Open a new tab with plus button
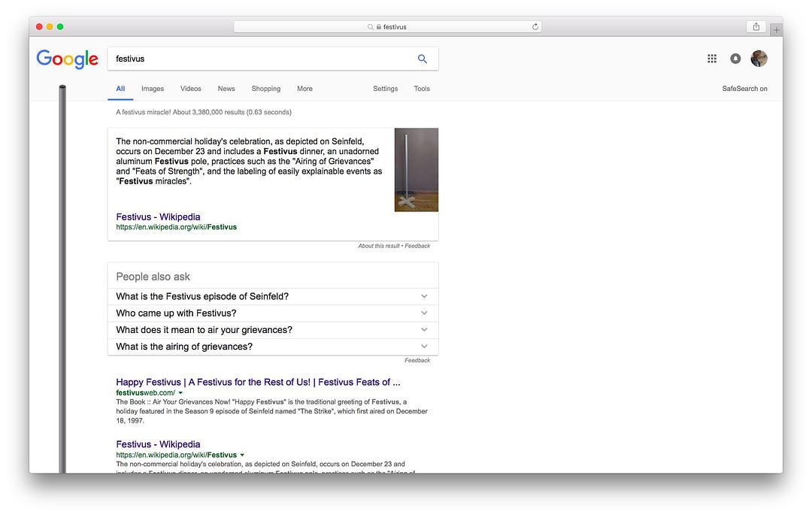Screen dimensions: 812x515 point(776,29)
